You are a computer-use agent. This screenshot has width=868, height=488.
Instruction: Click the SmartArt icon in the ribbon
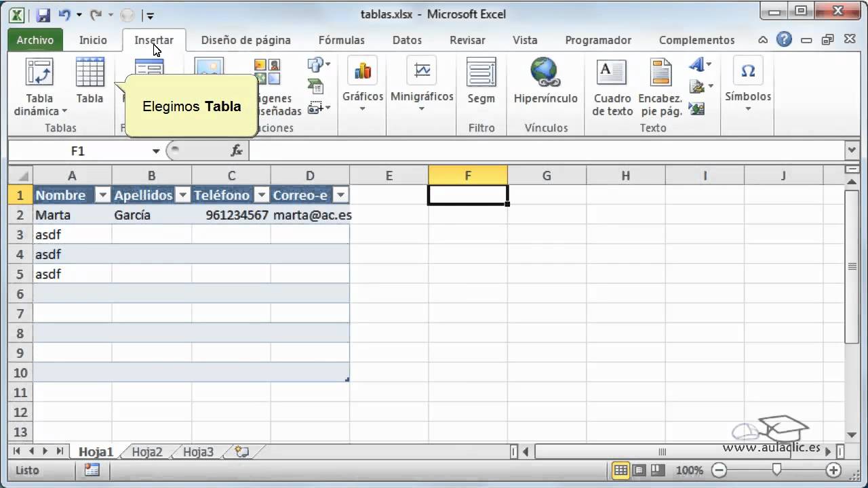click(315, 86)
